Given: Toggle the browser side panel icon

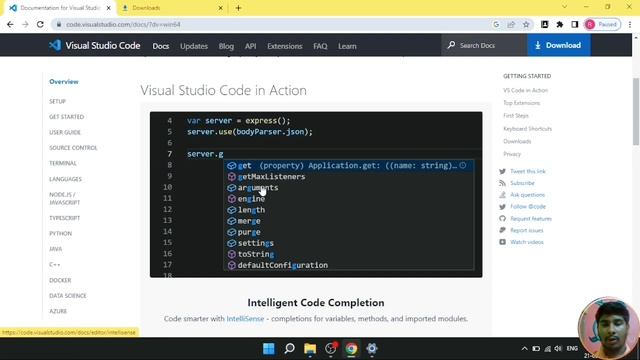Looking at the screenshot, I should (575, 24).
